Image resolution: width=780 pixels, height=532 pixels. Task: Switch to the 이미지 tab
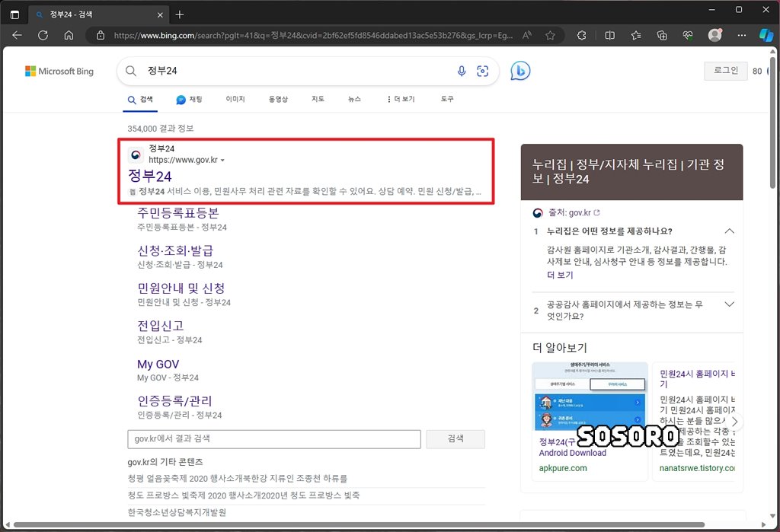click(x=235, y=99)
